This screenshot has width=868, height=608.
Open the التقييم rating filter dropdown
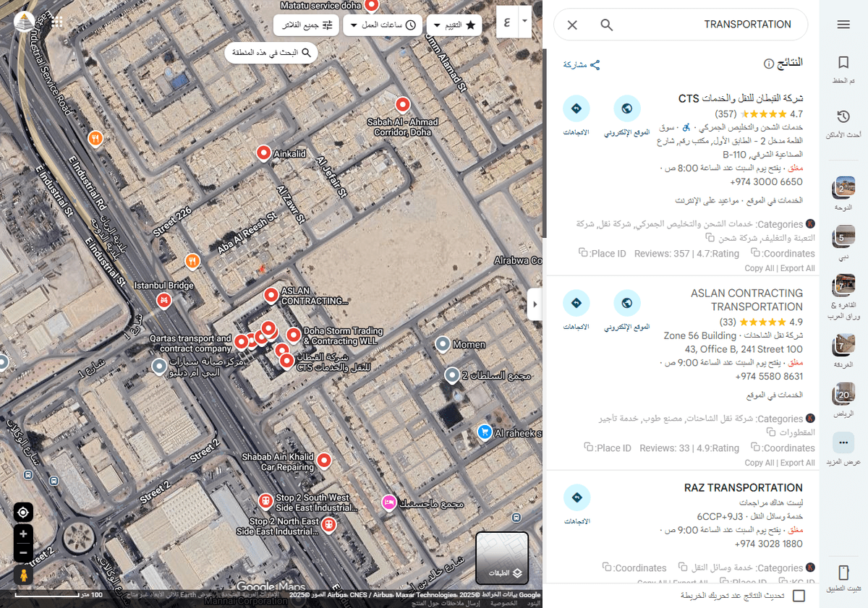[454, 24]
